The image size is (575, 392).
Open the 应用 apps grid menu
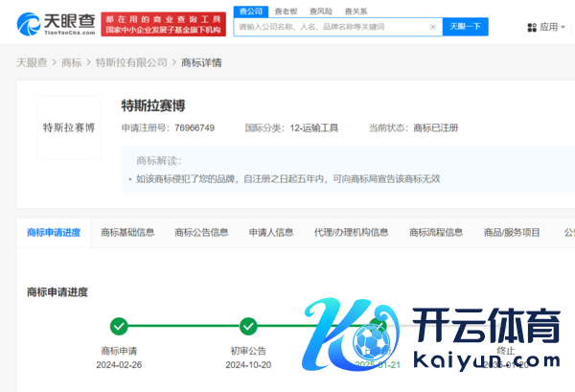(543, 28)
